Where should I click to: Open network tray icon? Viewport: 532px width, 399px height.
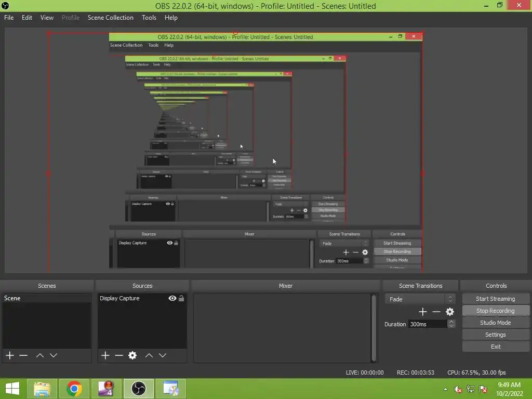tap(470, 389)
